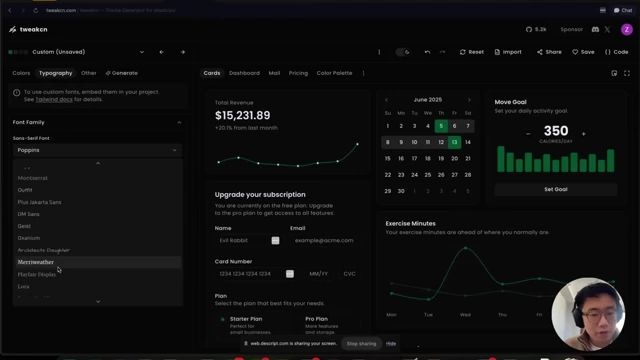Image resolution: width=640 pixels, height=360 pixels.
Task: Open the Discord icon in header
Action: 595,29
